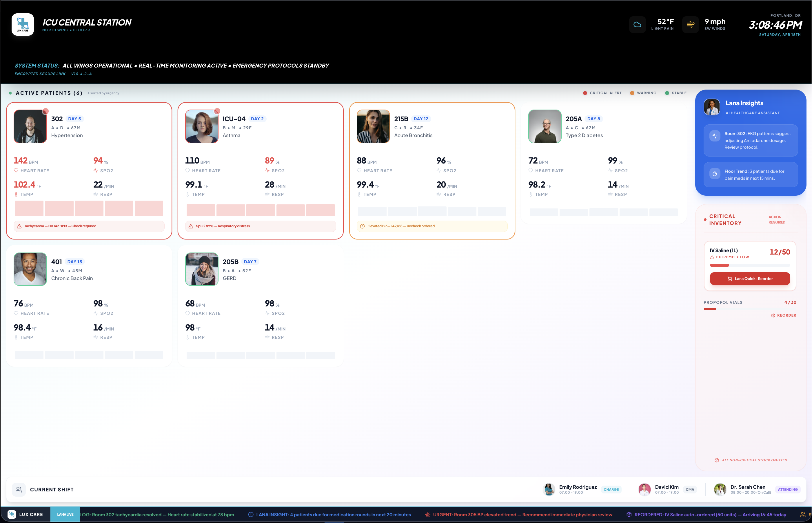Open Elevated BP 142/88 Recheck ordered alert
Viewport: 812px width, 523px height.
[432, 226]
